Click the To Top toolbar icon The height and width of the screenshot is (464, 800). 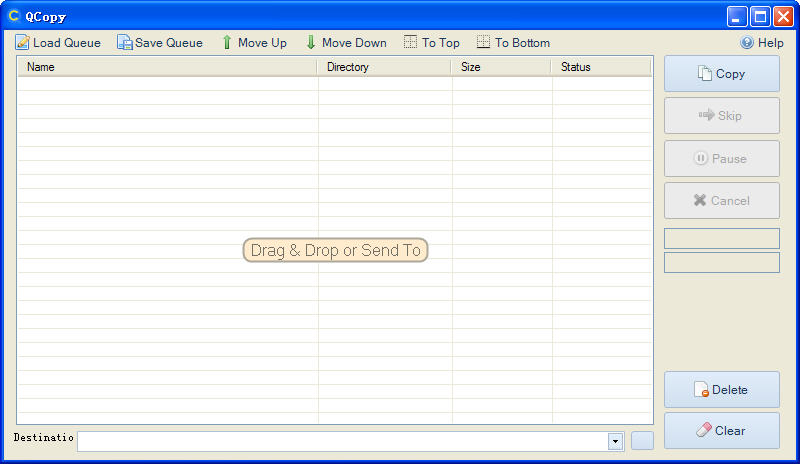(x=410, y=42)
